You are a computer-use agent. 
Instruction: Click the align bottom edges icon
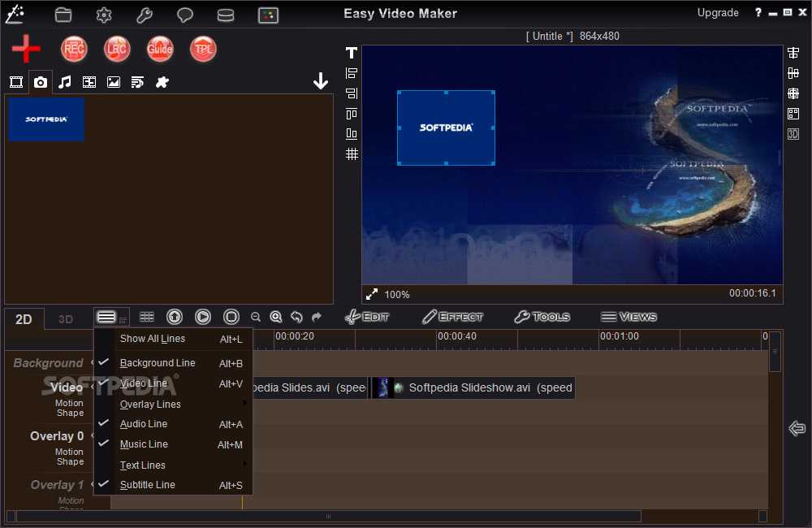[352, 134]
